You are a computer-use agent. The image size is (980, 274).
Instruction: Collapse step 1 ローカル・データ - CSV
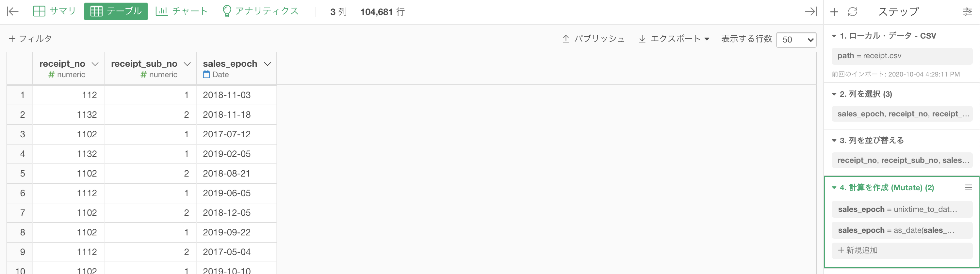[834, 36]
